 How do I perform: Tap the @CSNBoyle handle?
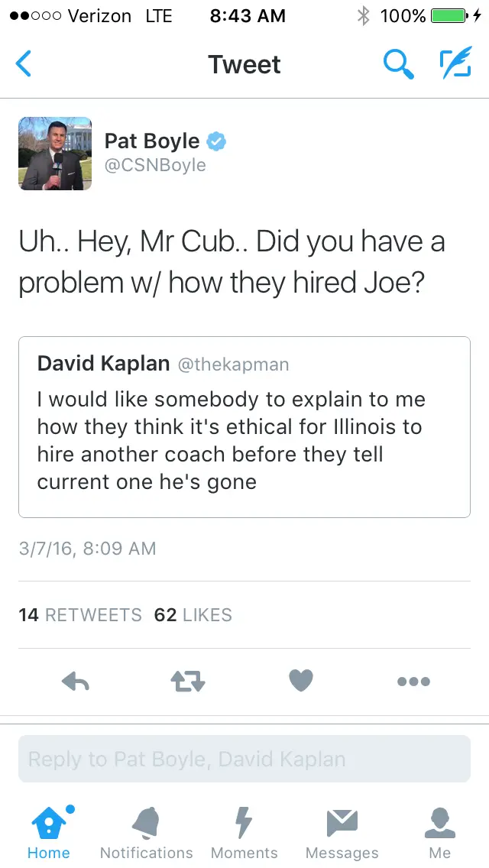click(155, 165)
